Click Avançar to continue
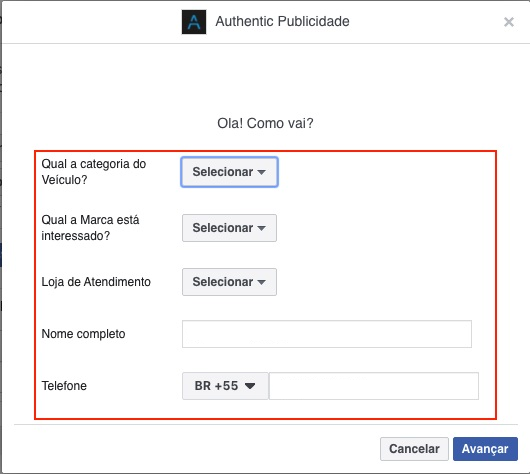The width and height of the screenshot is (530, 474). pyautogui.click(x=485, y=449)
